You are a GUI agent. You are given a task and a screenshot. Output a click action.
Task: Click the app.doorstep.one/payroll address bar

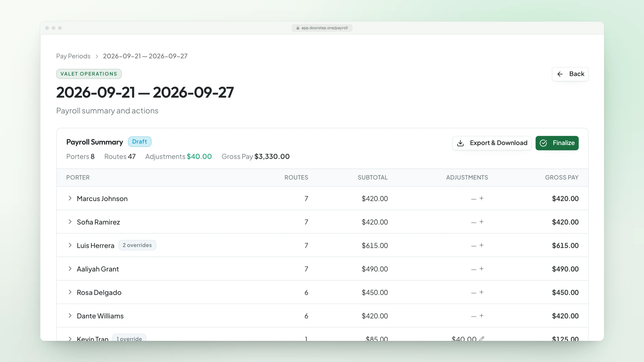pos(322,28)
